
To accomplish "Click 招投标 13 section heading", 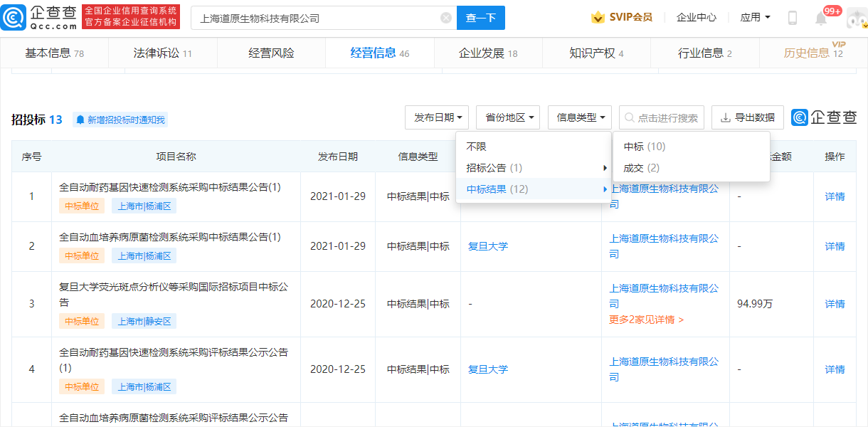I will pyautogui.click(x=37, y=120).
